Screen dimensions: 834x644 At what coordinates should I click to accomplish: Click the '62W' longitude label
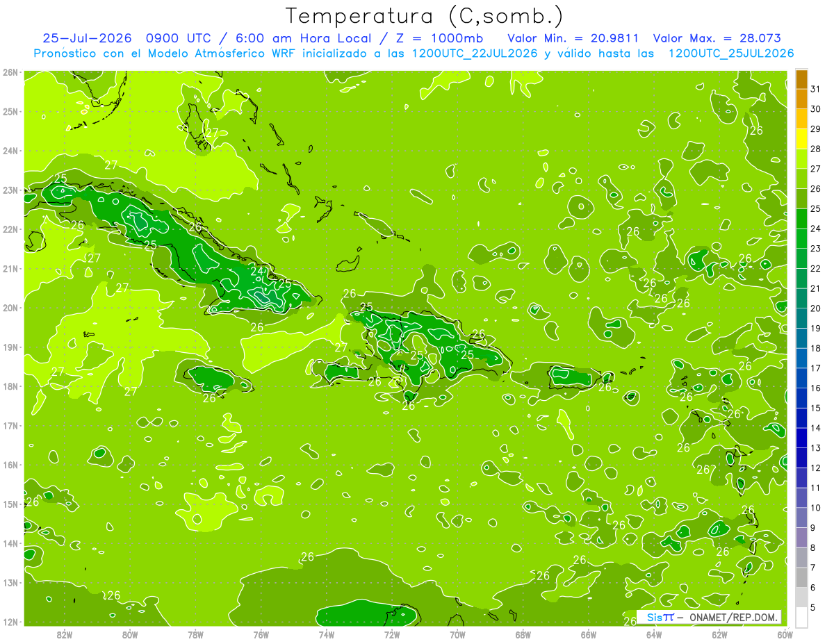pos(719,634)
